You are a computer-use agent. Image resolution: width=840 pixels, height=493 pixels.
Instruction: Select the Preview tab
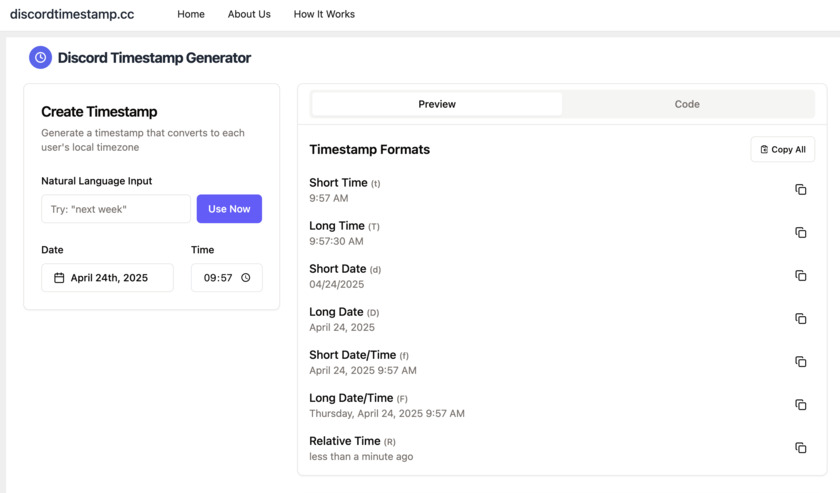click(437, 104)
